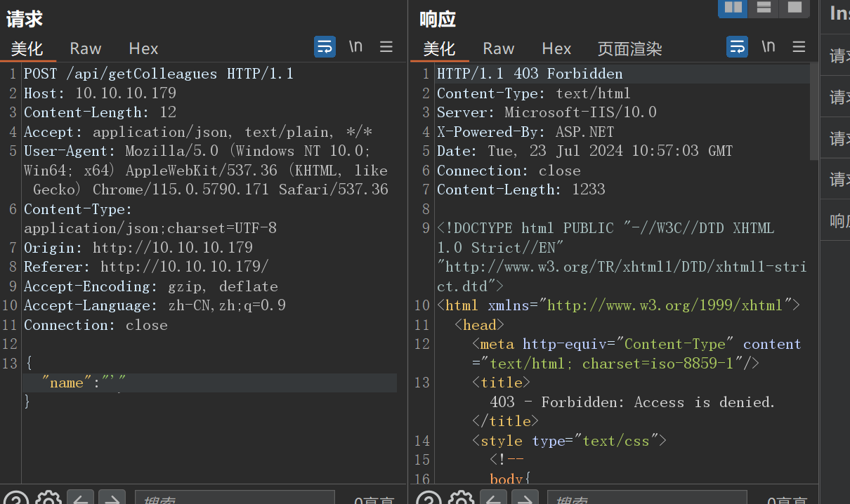
Task: Click the 'Host: 10.10.10.179' header
Action: [100, 93]
